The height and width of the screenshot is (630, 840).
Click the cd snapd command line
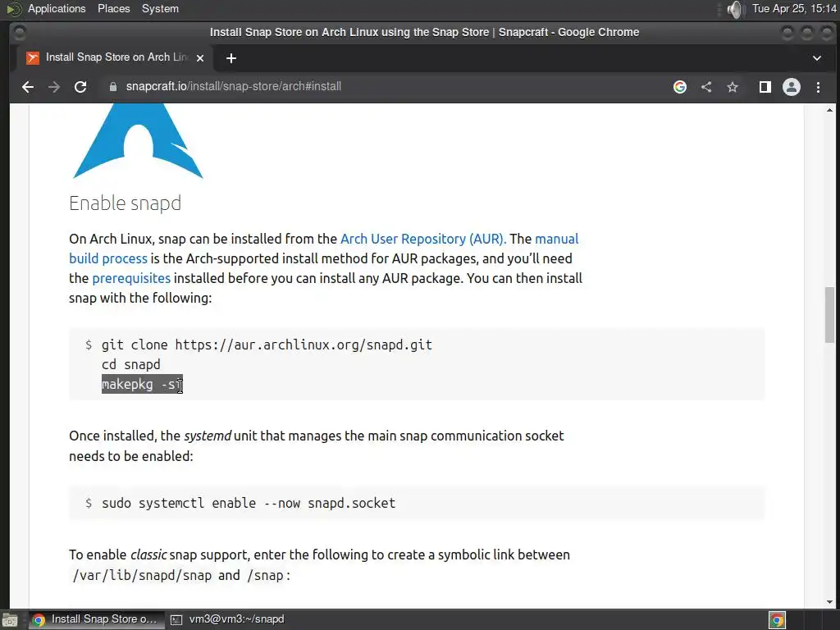point(130,365)
